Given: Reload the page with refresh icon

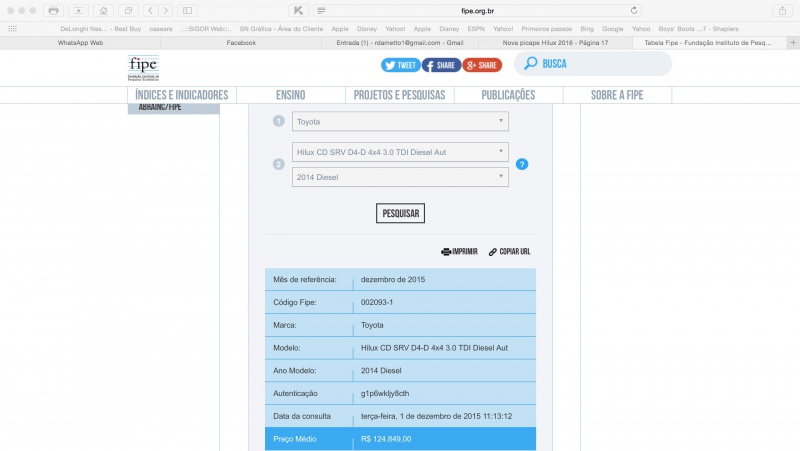Looking at the screenshot, I should tap(634, 11).
